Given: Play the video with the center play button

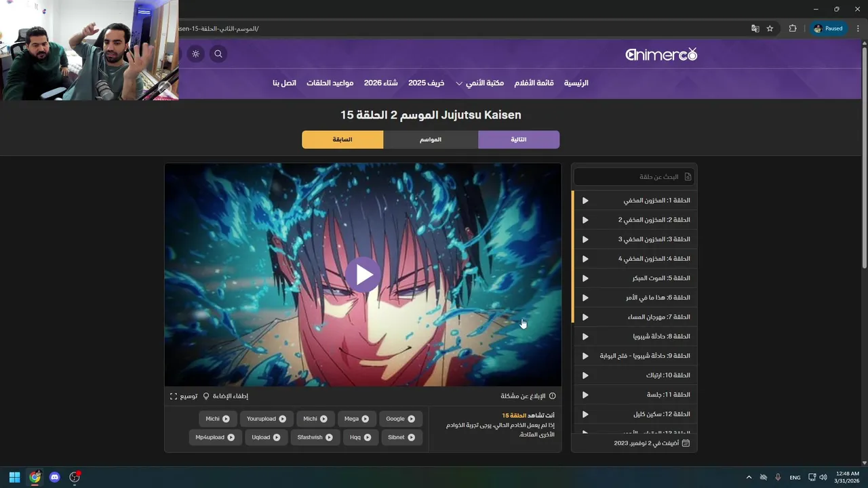Looking at the screenshot, I should click(x=363, y=274).
